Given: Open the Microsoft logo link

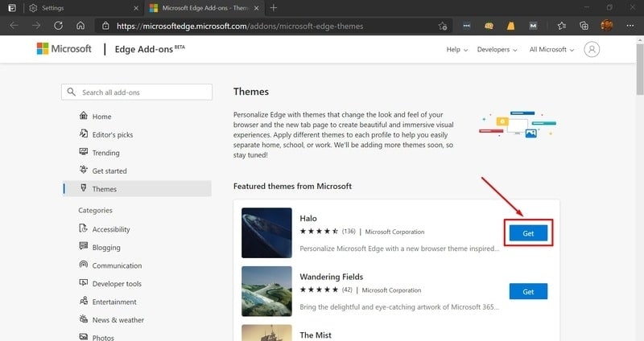Looking at the screenshot, I should click(64, 49).
